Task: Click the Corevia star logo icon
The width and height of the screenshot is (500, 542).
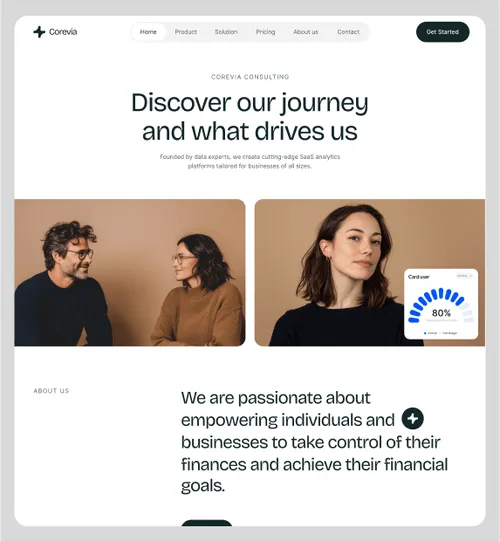Action: pyautogui.click(x=39, y=32)
